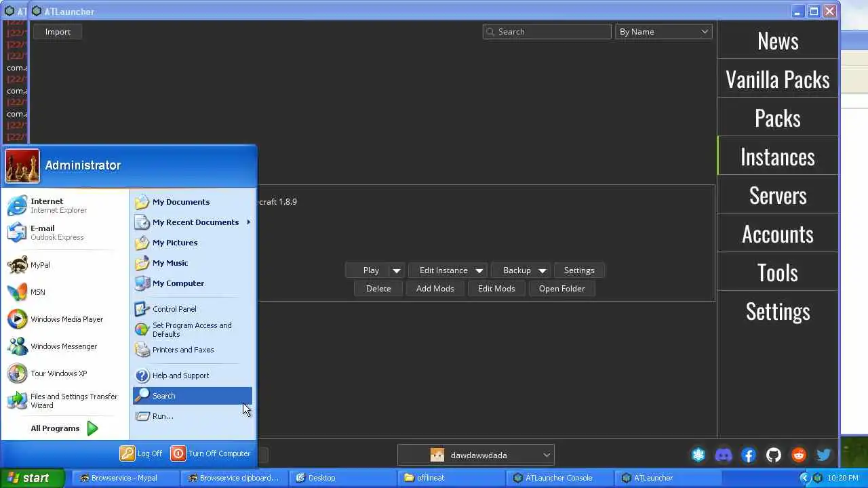Switch to Browservice clipboard taskbar item

pos(234,478)
